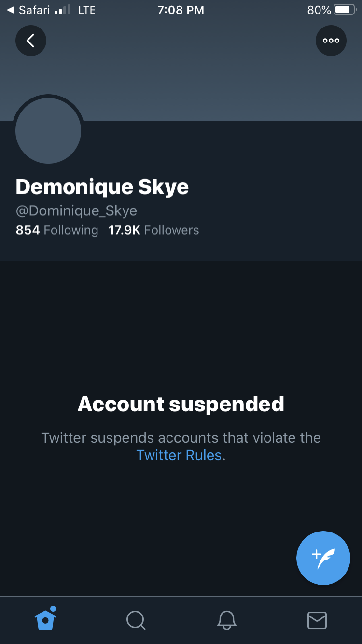
Task: Open the Notifications bell tab
Action: tap(226, 620)
